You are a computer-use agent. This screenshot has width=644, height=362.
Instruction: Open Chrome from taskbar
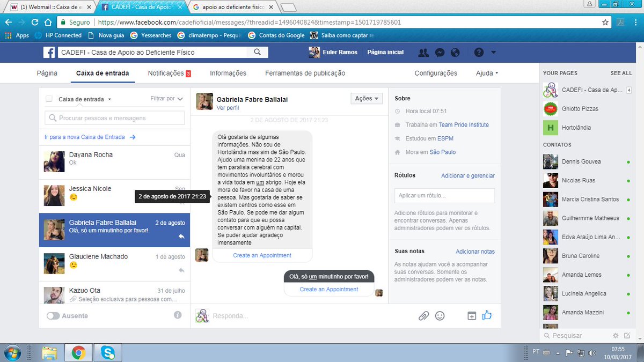pyautogui.click(x=78, y=352)
